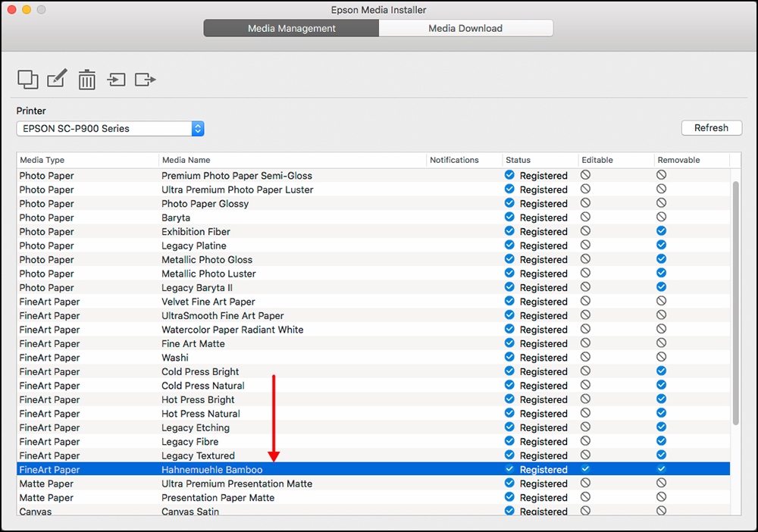Viewport: 758px width, 532px height.
Task: Click the Editable column header
Action: coord(616,160)
